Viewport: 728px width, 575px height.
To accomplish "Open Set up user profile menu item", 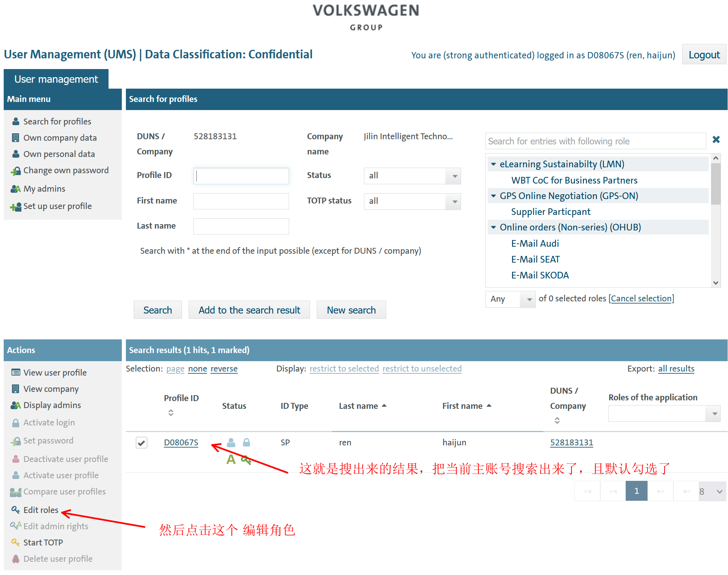I will [x=58, y=206].
